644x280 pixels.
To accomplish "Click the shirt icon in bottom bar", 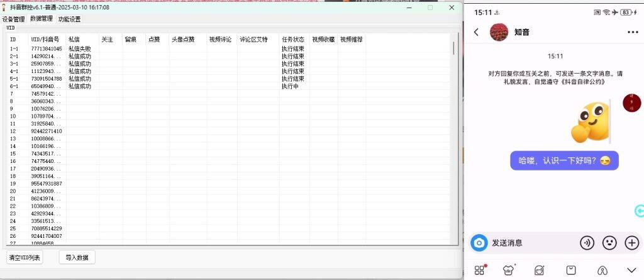I will pos(509,270).
